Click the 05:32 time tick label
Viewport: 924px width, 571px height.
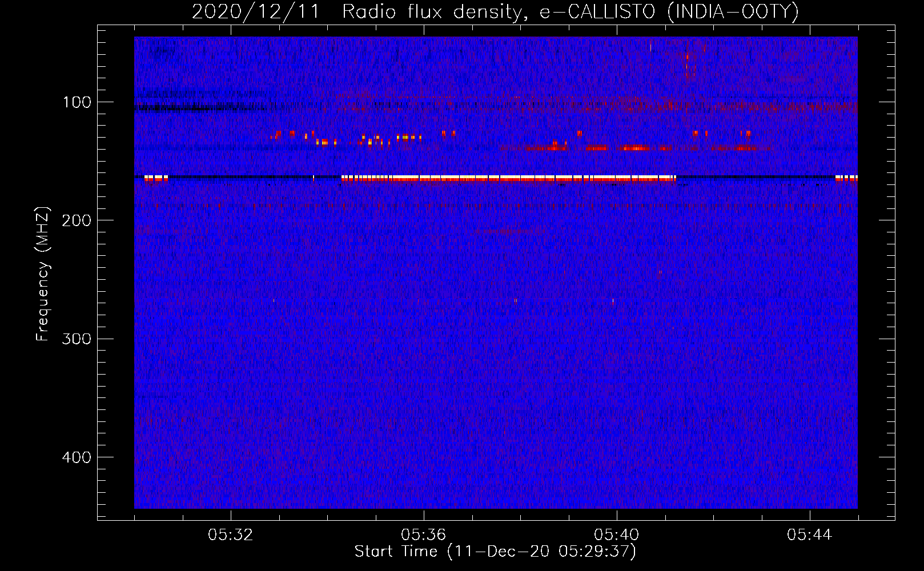tap(231, 535)
